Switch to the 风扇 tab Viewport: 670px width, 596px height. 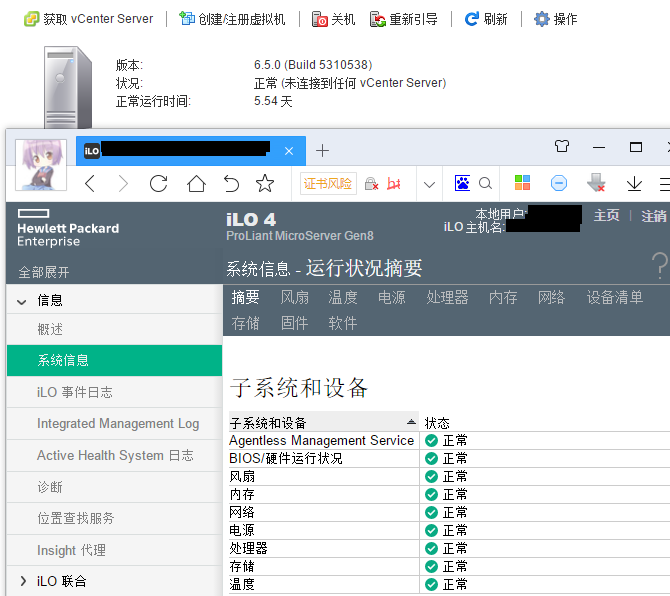(294, 297)
